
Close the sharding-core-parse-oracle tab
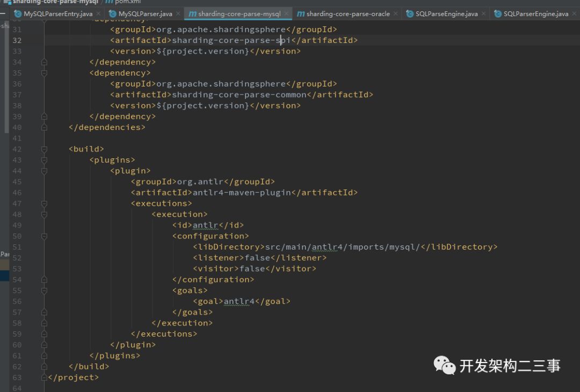395,13
